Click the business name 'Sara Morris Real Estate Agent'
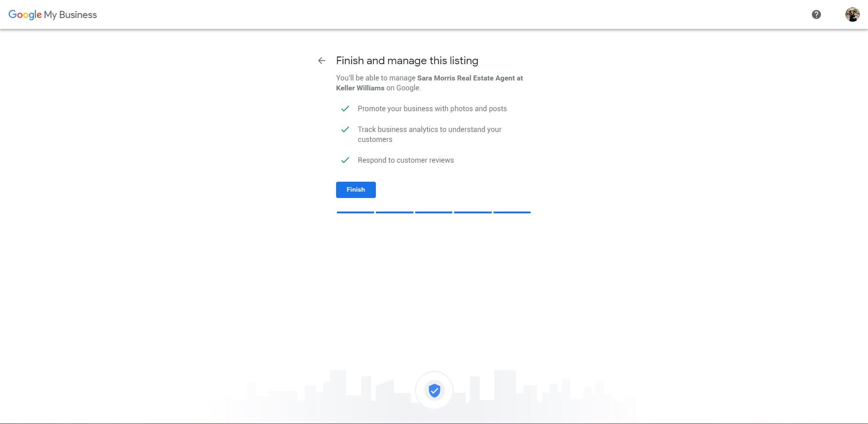Image resolution: width=868 pixels, height=424 pixels. click(466, 78)
